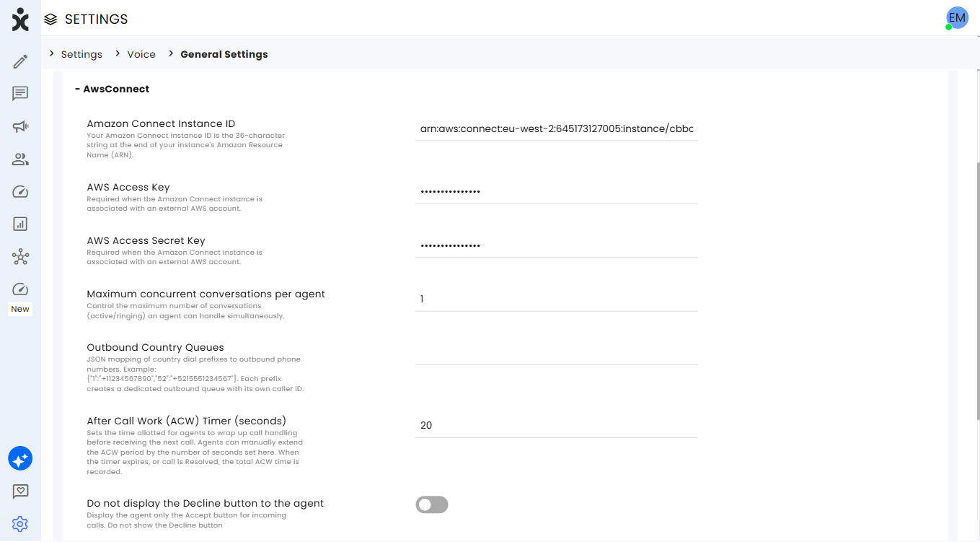The height and width of the screenshot is (542, 980).
Task: Open the conversations chat sidebar icon
Action: [20, 94]
